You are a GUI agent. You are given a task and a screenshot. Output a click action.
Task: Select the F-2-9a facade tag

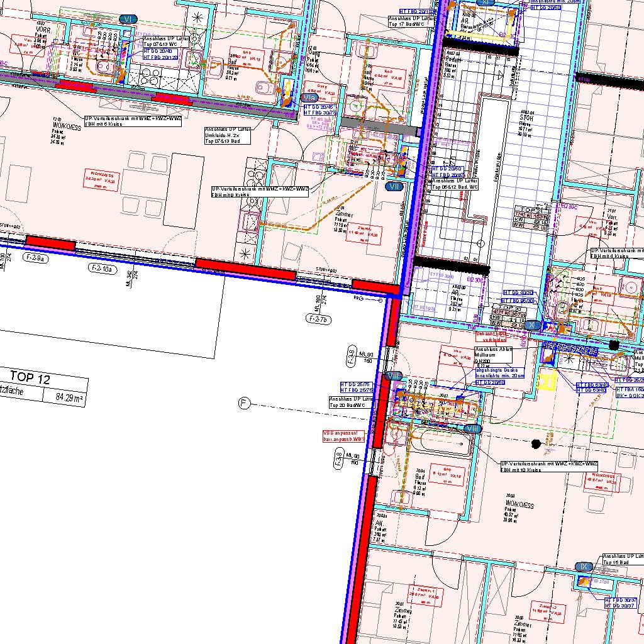click(36, 258)
